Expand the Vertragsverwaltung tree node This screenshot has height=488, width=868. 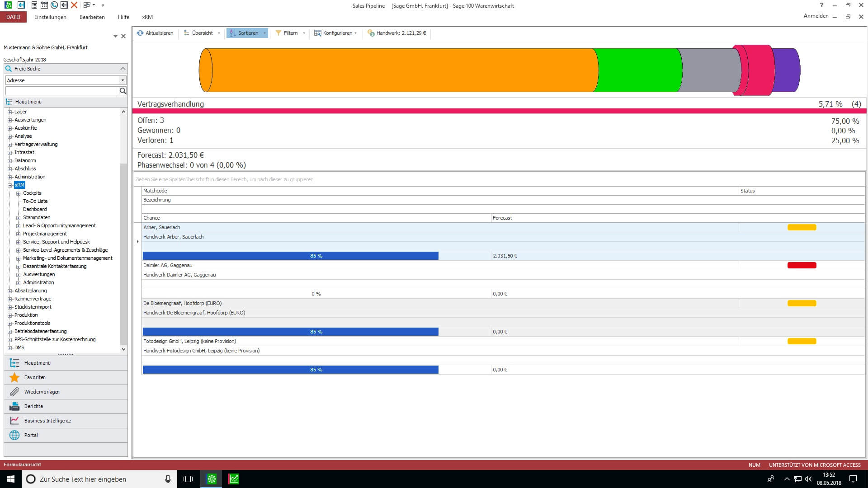point(9,144)
